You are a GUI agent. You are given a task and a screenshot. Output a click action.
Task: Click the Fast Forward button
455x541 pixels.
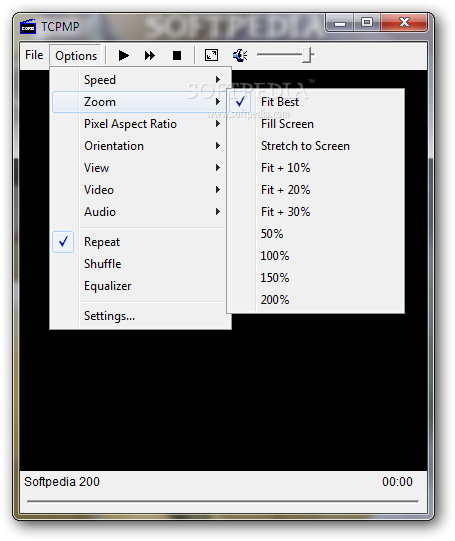pyautogui.click(x=150, y=55)
